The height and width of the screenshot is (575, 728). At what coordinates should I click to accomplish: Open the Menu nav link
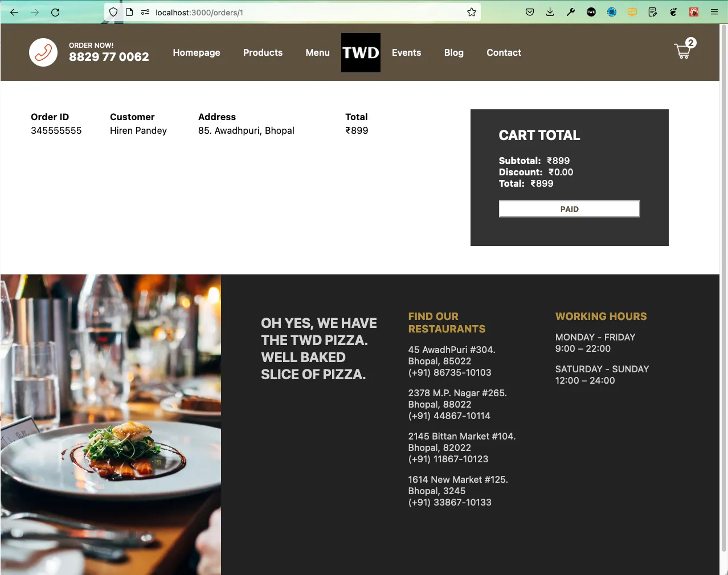pyautogui.click(x=317, y=52)
